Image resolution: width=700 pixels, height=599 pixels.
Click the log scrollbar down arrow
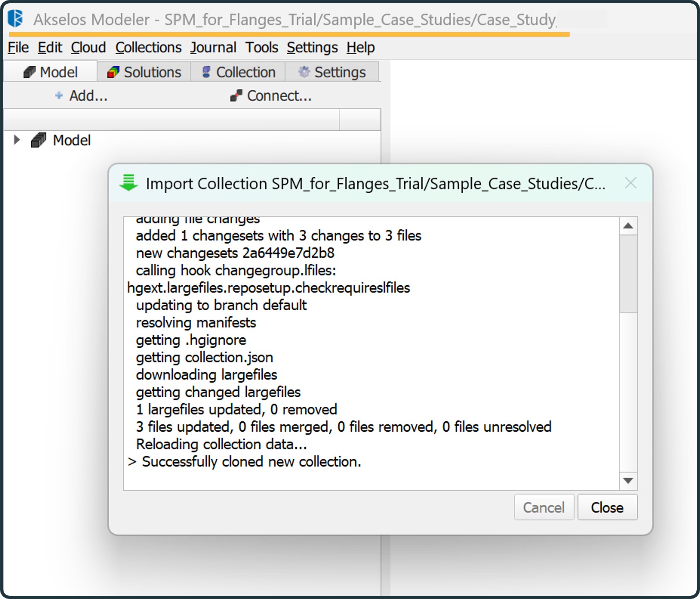[628, 481]
